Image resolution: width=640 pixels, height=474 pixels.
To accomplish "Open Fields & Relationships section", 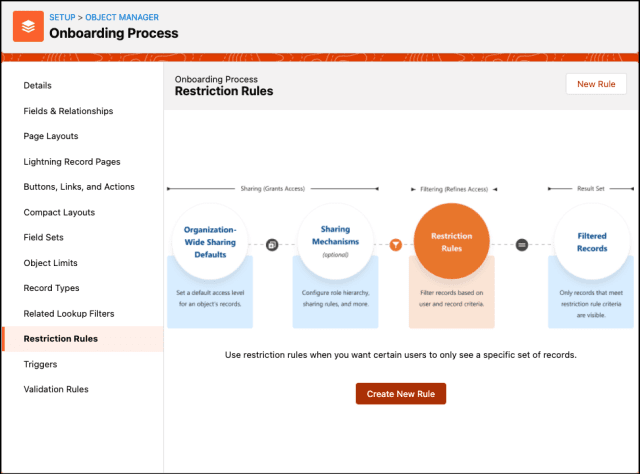I will tap(68, 111).
